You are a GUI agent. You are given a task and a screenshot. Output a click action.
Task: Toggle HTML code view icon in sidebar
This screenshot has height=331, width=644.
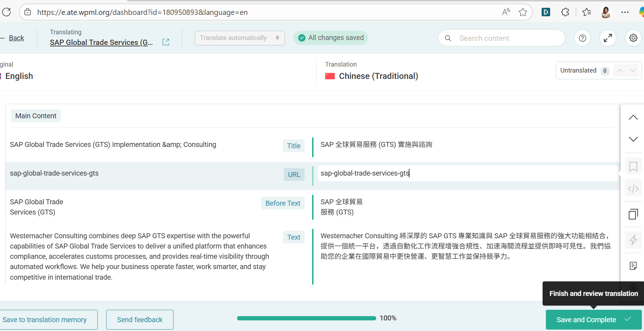[x=633, y=189]
